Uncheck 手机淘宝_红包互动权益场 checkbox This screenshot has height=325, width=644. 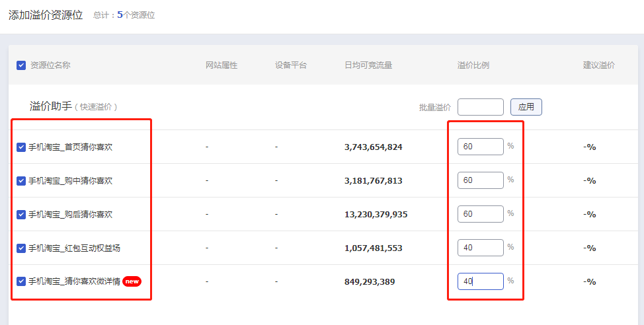(x=21, y=248)
